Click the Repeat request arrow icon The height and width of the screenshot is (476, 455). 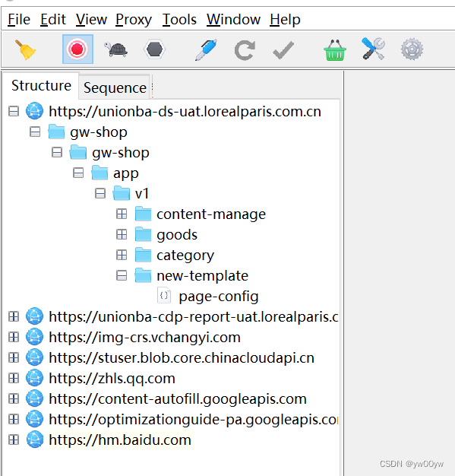[245, 49]
